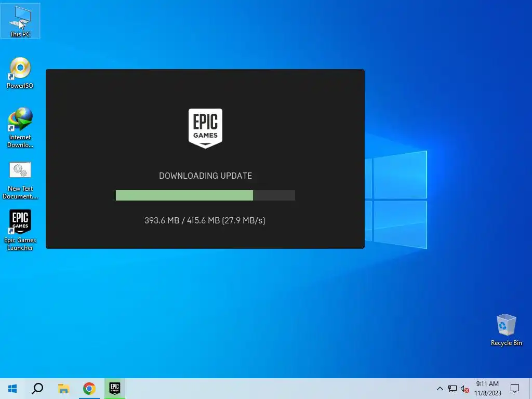Open File Explorer from the taskbar

(x=63, y=389)
